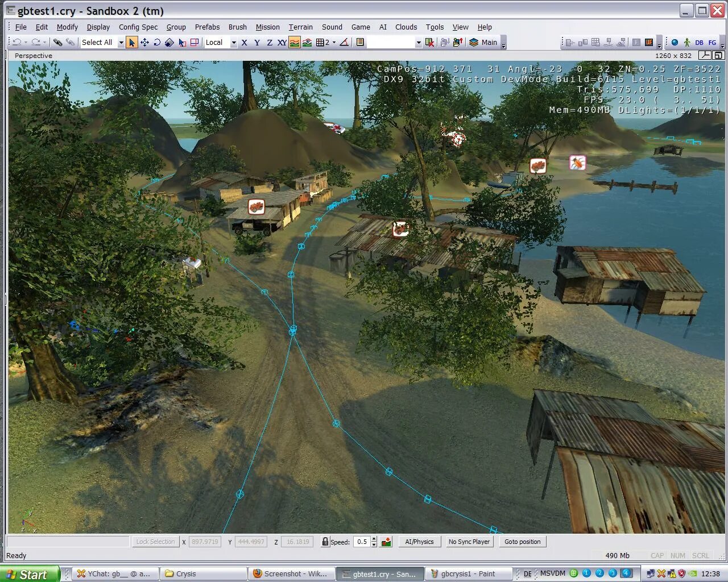Activate the Scale tool
This screenshot has width=728, height=582.
point(169,43)
